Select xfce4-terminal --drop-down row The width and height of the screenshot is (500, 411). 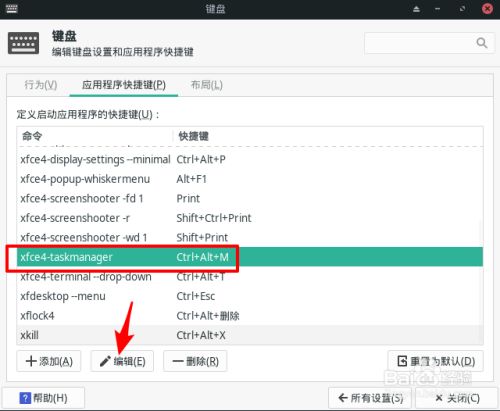[250, 277]
